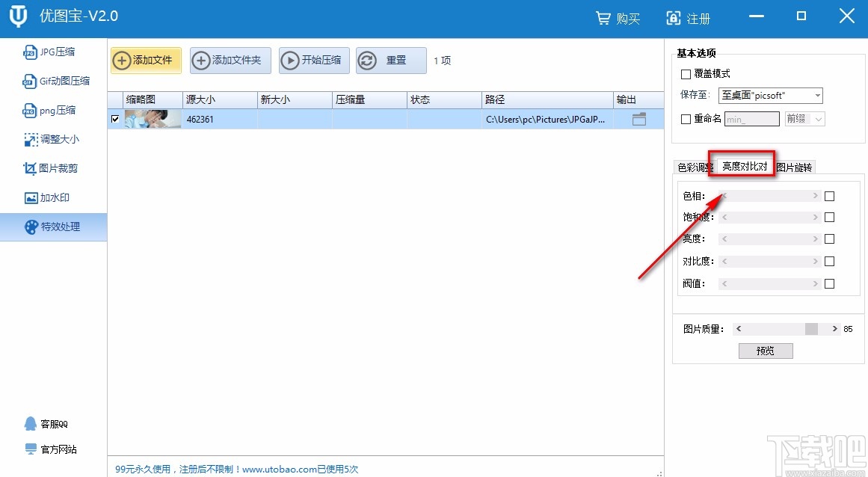The image size is (868, 477).
Task: Click 添加文件 add file button
Action: point(146,61)
